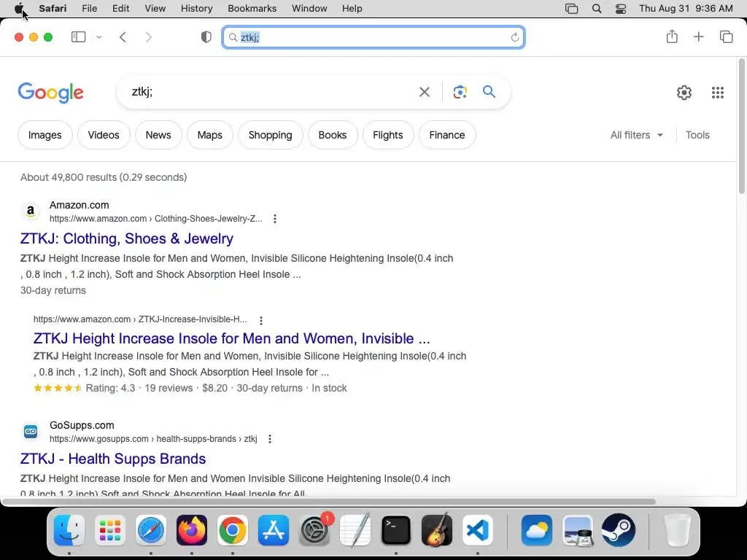Open Google quick settings gear

684,93
